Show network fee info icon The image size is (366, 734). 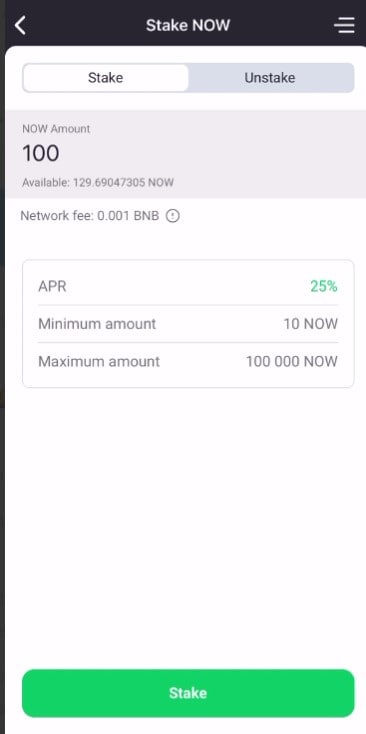click(173, 216)
